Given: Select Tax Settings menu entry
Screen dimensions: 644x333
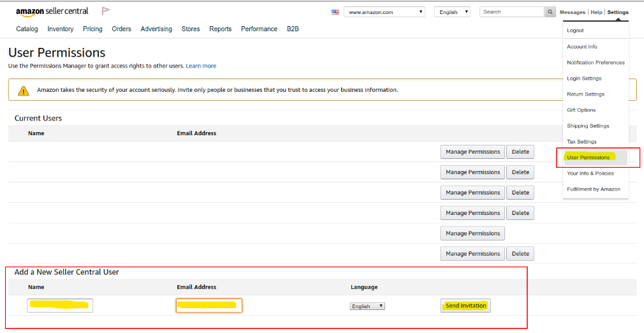Looking at the screenshot, I should tap(582, 142).
